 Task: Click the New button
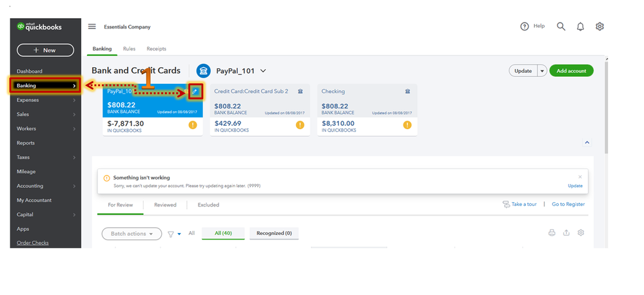pyautogui.click(x=45, y=50)
